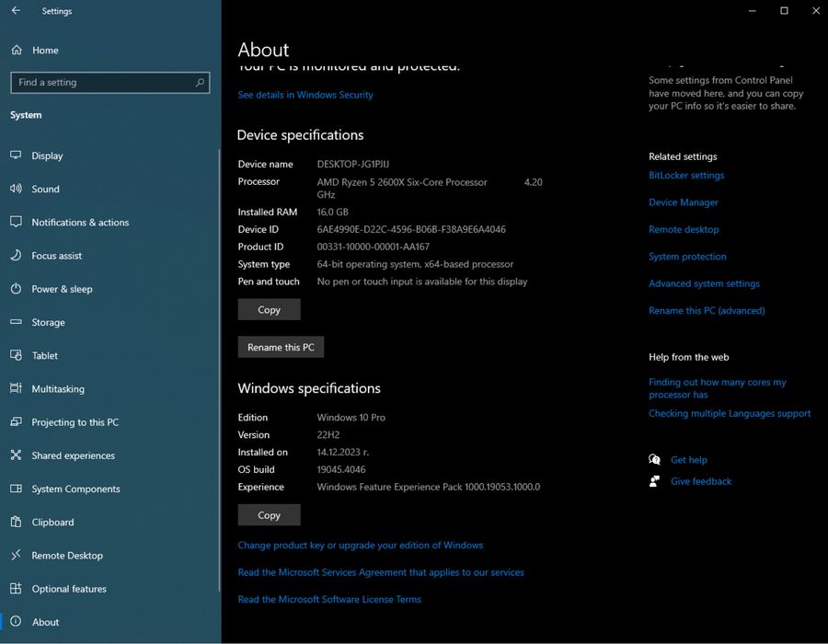Open Focus assist settings
The width and height of the screenshot is (828, 644).
[x=56, y=256]
